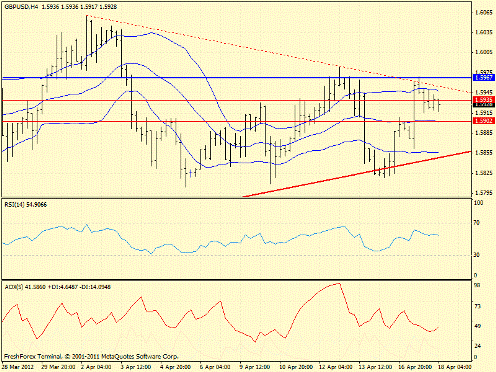Click the RSI scale value 30
496x372 pixels.
[x=477, y=255]
